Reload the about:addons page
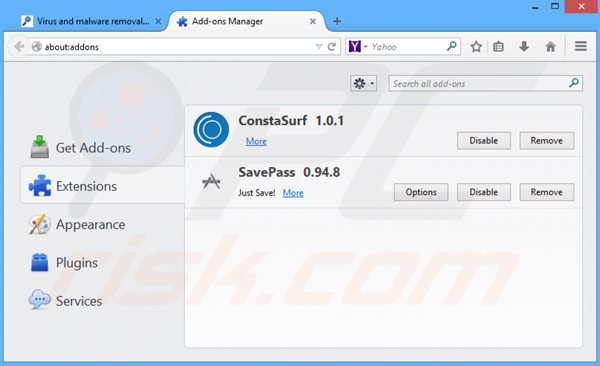 332,47
